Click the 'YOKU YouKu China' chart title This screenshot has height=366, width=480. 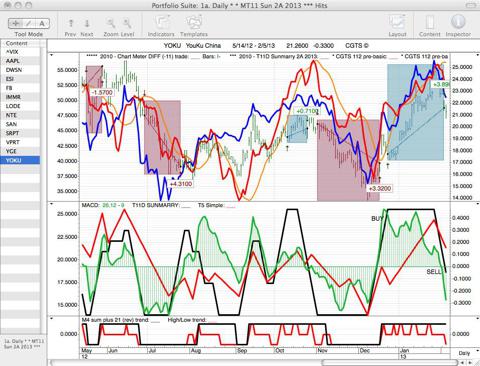[192, 46]
